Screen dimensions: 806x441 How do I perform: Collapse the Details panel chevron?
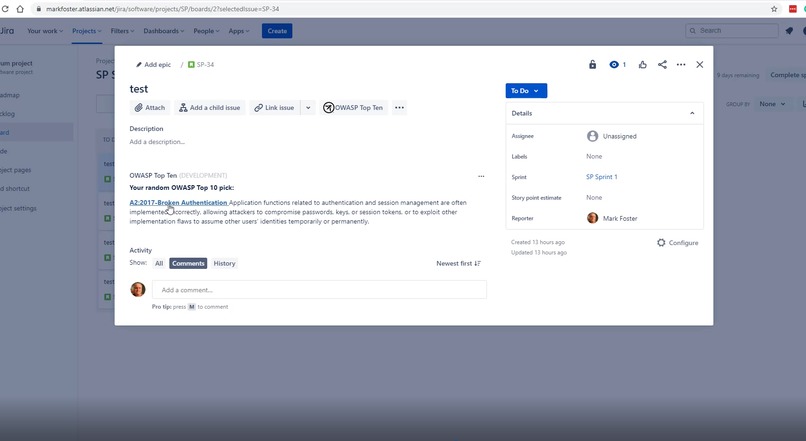[x=692, y=113]
